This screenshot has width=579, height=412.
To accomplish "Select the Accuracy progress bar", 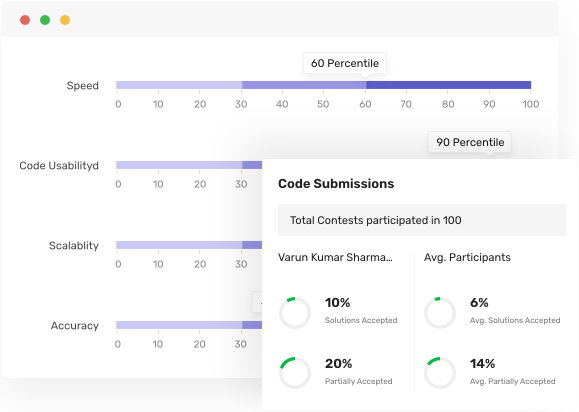I will pyautogui.click(x=189, y=325).
